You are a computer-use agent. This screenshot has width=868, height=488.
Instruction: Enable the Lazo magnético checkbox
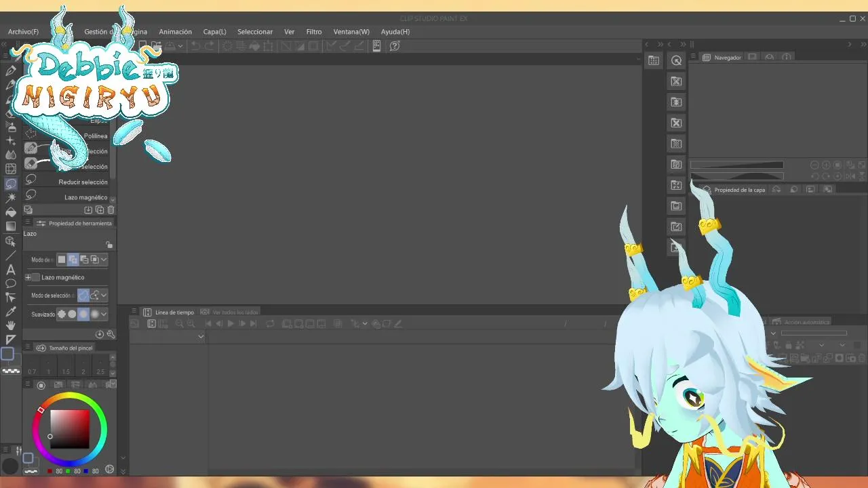tap(36, 277)
